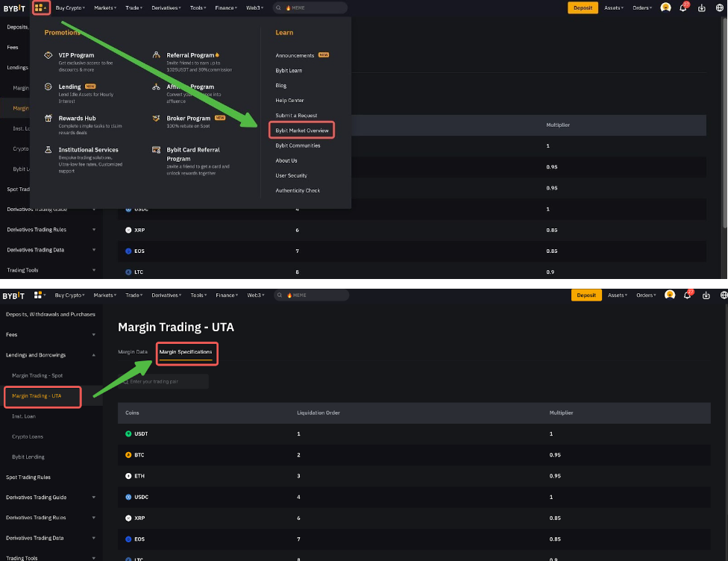Click the green USDT coin icon
Viewport: 728px width, 561px height.
[128, 433]
